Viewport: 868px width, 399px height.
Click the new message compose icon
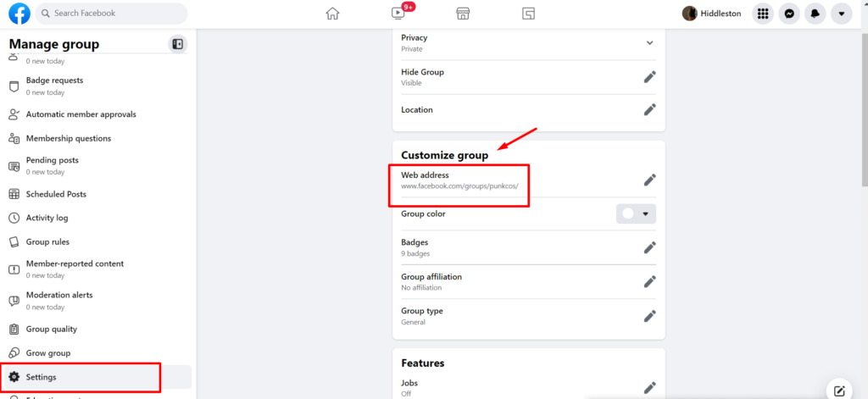point(838,390)
